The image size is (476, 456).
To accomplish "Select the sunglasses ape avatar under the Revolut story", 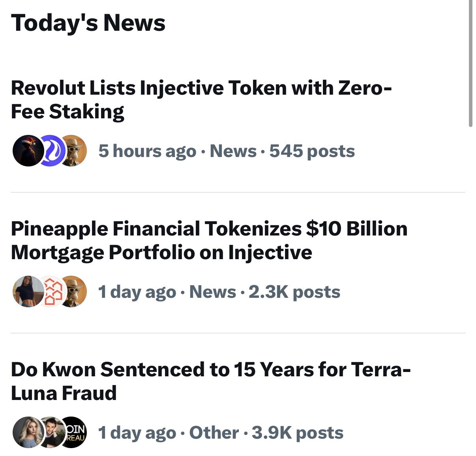I will [x=74, y=150].
